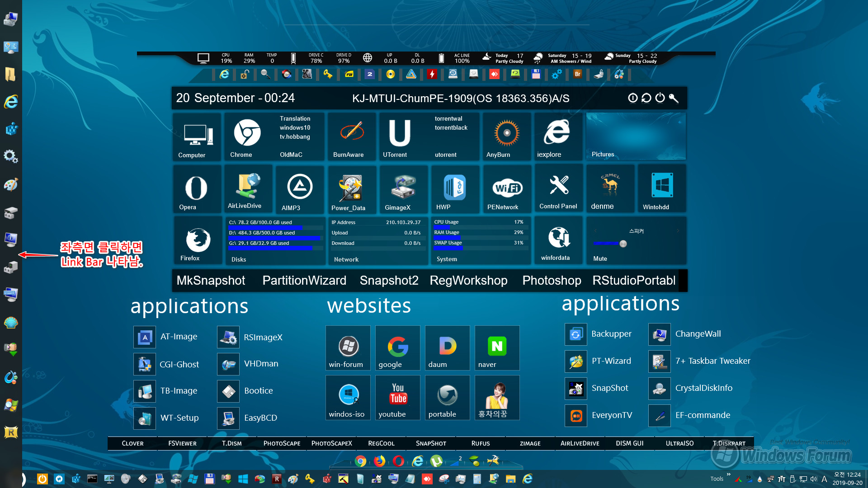Launch the GimageX tile
Screen dimensions: 868x488
(403, 189)
